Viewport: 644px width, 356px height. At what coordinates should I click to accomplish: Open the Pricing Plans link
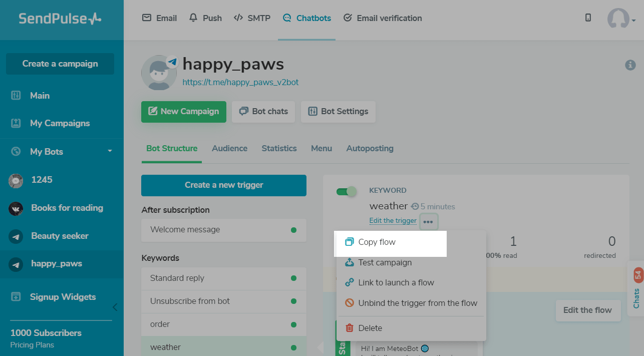point(32,345)
